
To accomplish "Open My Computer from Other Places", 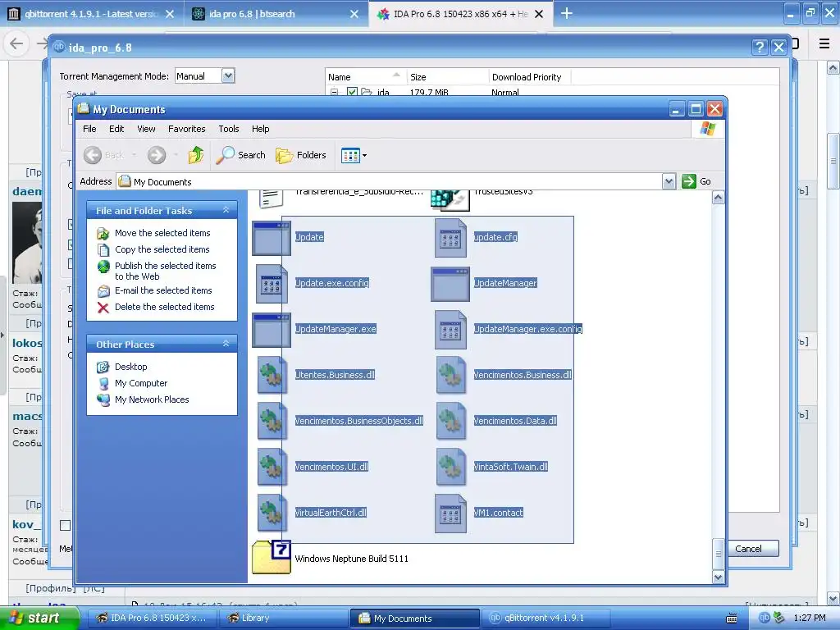I will (x=141, y=383).
